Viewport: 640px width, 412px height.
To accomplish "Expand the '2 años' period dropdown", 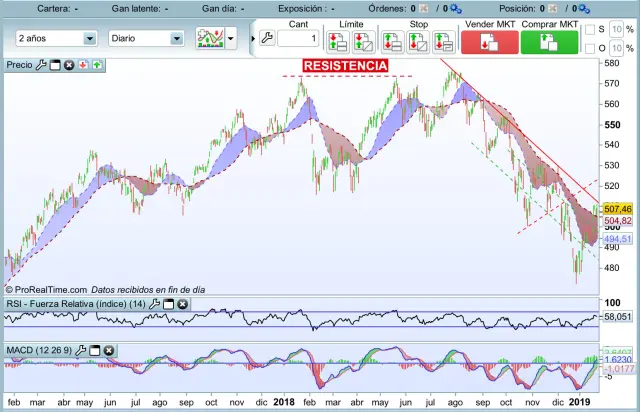I will [x=90, y=39].
